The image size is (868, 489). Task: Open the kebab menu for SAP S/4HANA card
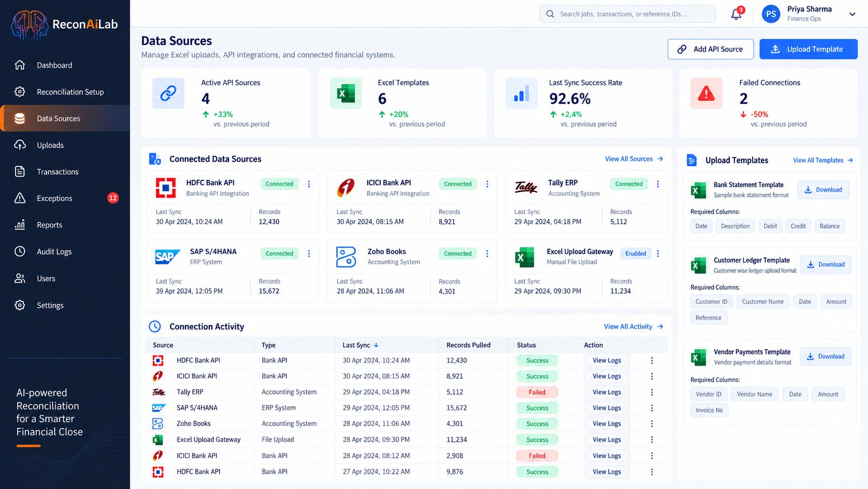click(x=309, y=254)
